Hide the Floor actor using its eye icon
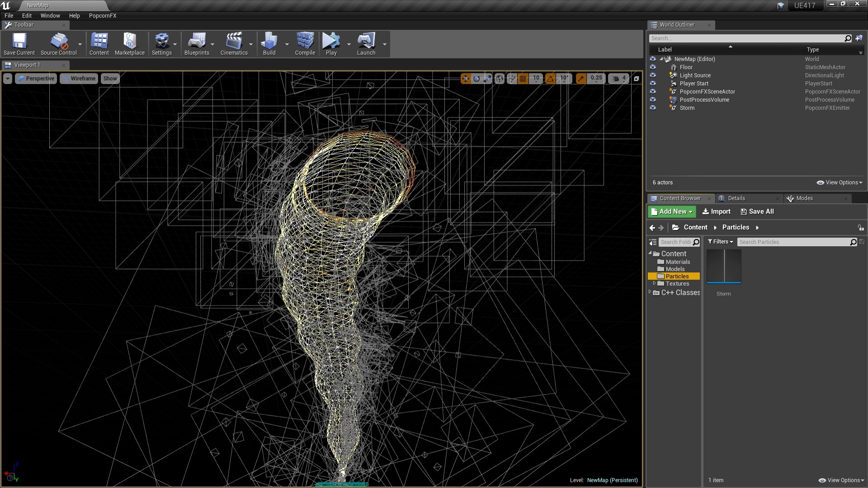The image size is (868, 488). coord(652,67)
